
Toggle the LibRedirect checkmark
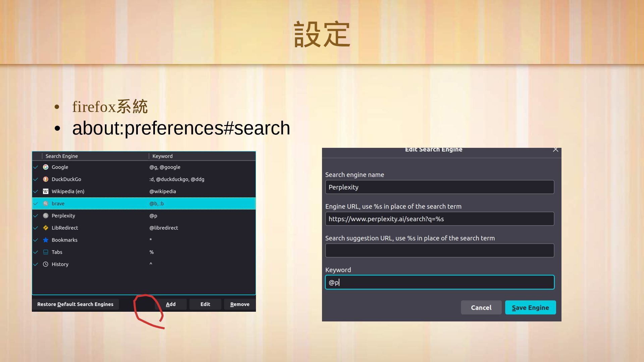36,228
